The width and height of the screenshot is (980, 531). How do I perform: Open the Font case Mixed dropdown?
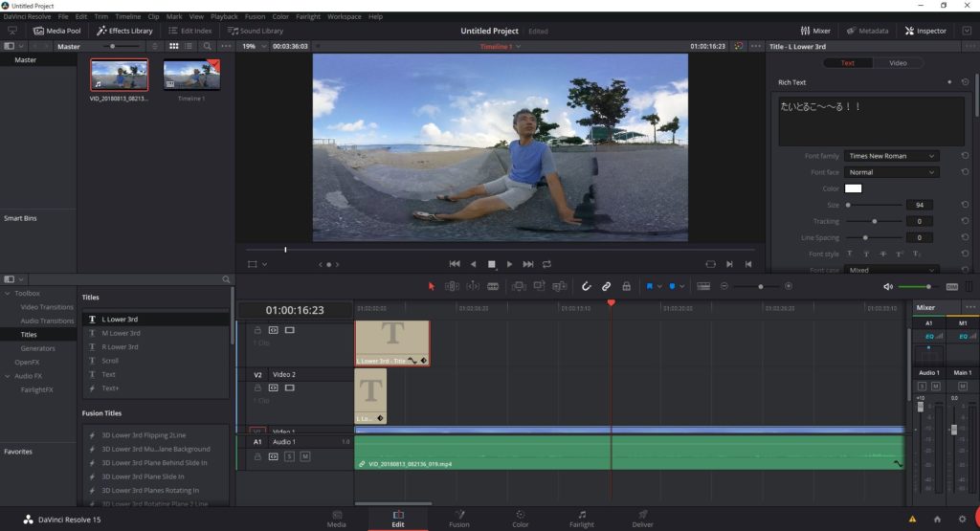click(891, 270)
